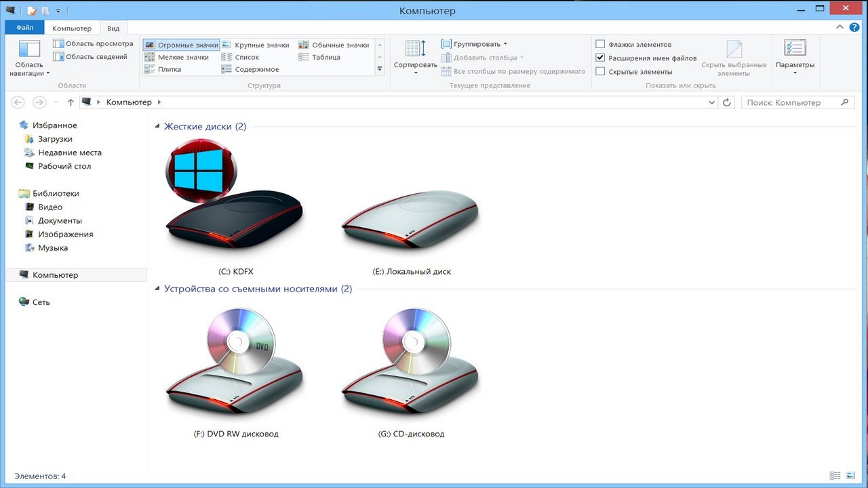Open the Группировать dropdown
The width and height of the screenshot is (868, 488).
pos(474,44)
